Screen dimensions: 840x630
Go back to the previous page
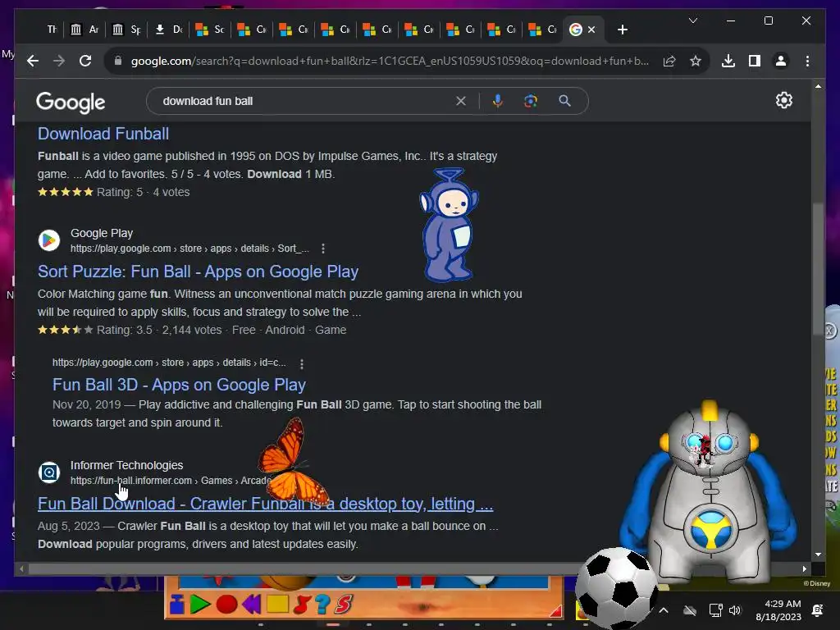click(33, 61)
